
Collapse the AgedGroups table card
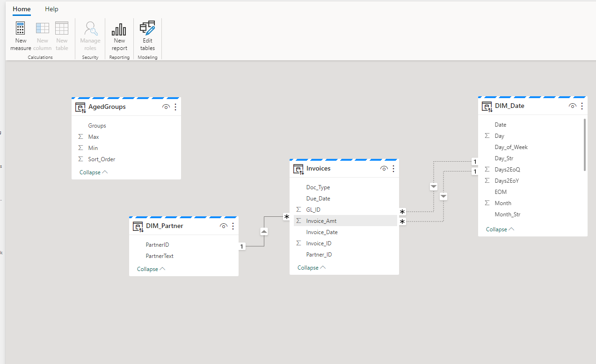point(94,172)
